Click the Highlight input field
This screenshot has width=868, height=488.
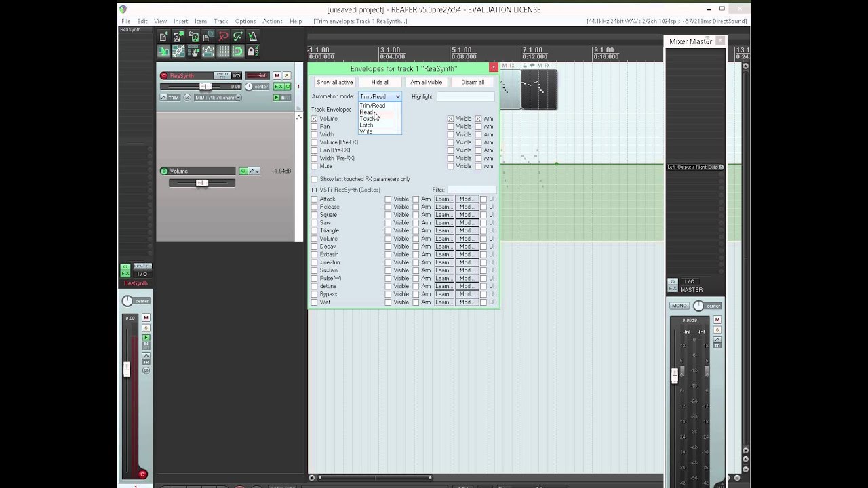467,97
